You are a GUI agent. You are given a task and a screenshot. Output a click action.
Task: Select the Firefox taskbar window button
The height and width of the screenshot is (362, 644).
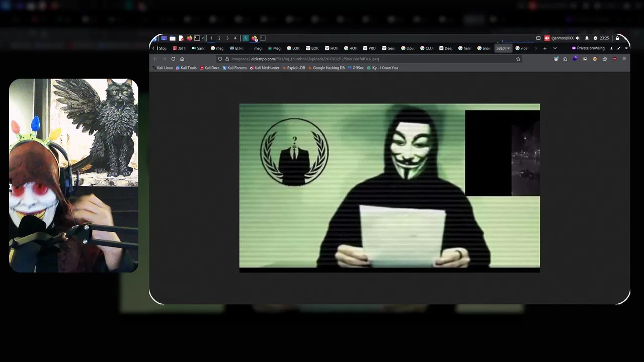pyautogui.click(x=255, y=38)
